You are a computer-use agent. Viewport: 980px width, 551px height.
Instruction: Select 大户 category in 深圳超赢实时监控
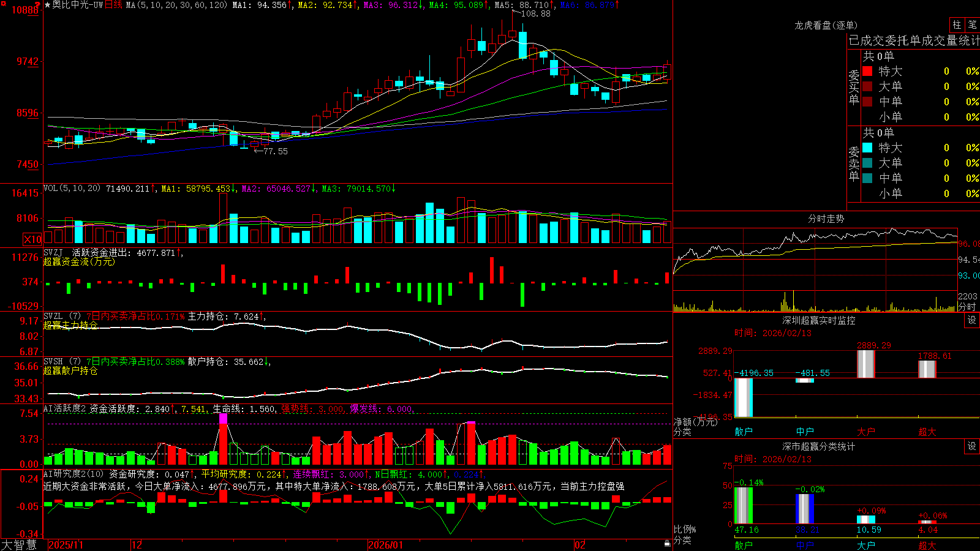866,432
